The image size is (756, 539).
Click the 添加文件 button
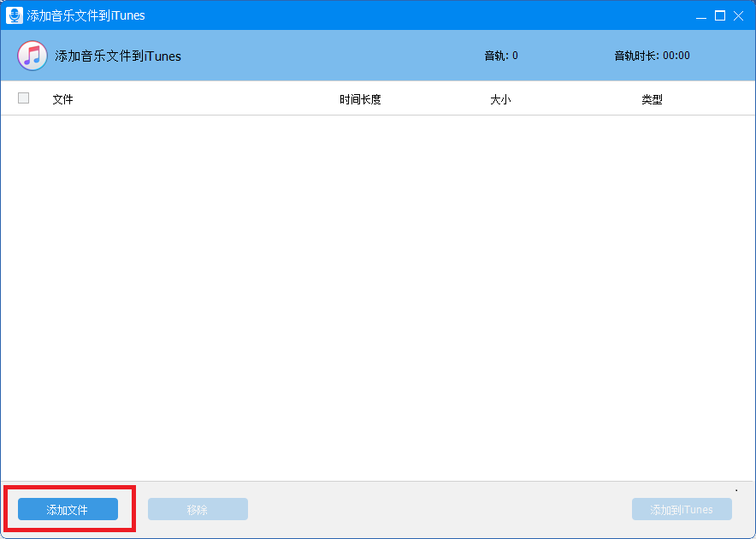[x=68, y=509]
